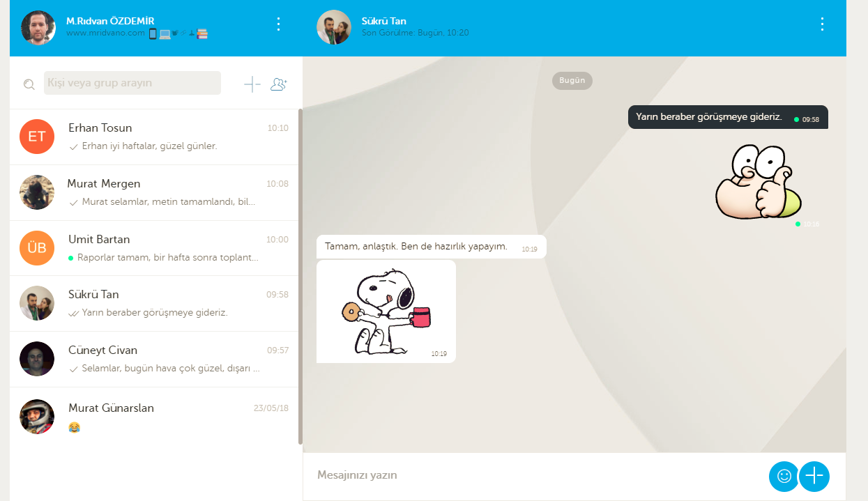Click the ET avatar of Erhan Tosun
This screenshot has width=868, height=501.
coord(37,137)
